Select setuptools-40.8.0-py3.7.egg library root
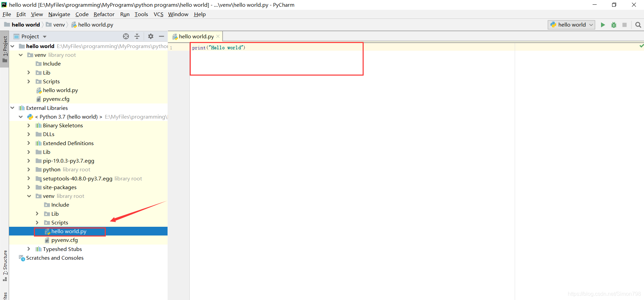This screenshot has width=644, height=300. [x=88, y=178]
